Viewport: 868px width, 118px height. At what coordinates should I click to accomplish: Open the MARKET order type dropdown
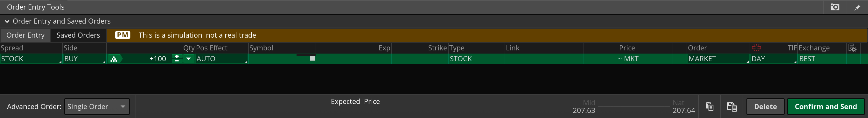718,59
